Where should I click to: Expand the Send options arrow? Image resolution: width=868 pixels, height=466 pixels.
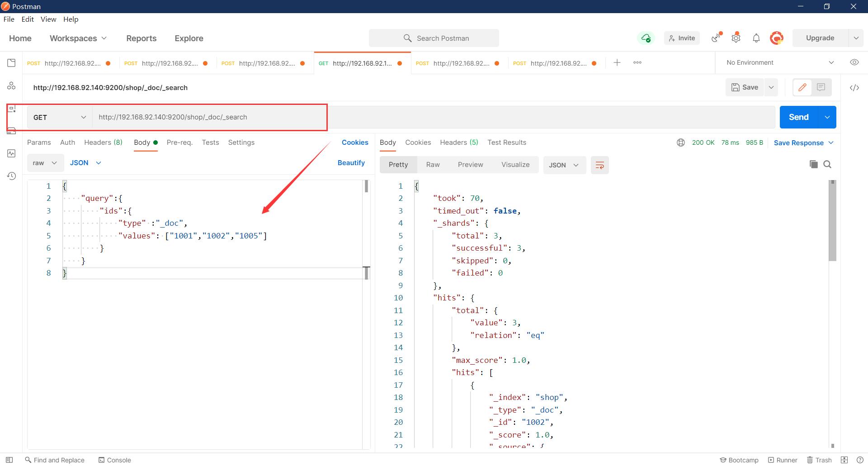tap(827, 117)
